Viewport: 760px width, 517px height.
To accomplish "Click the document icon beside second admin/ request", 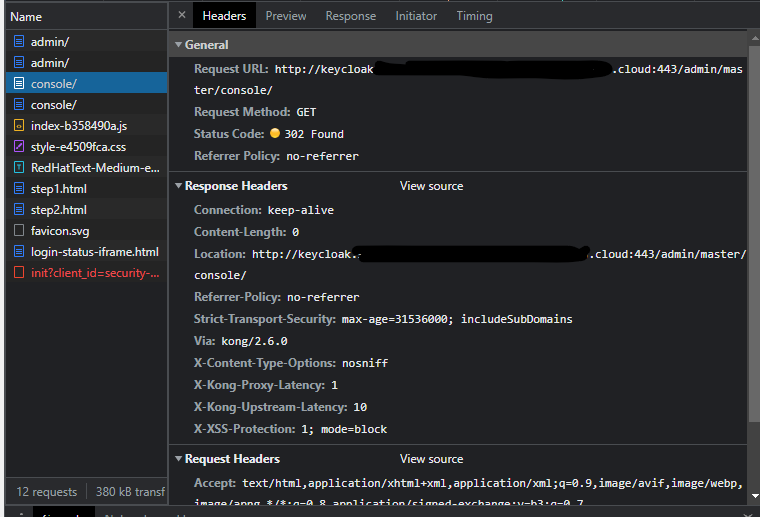I will tap(19, 63).
